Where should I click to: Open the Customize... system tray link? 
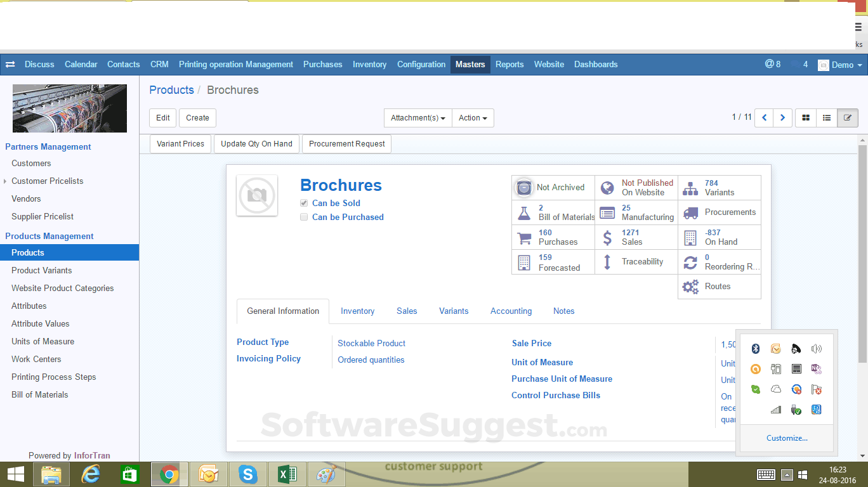pos(787,438)
